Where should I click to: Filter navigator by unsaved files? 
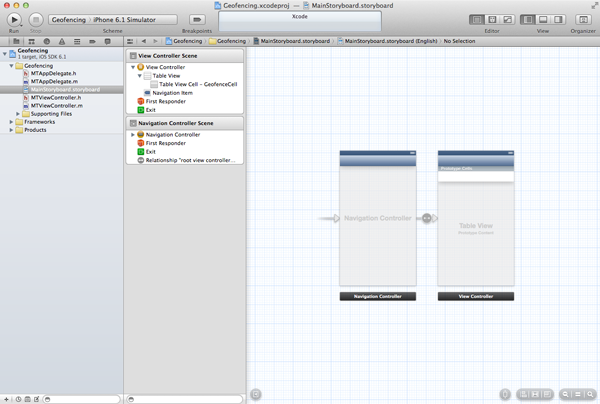(x=36, y=399)
